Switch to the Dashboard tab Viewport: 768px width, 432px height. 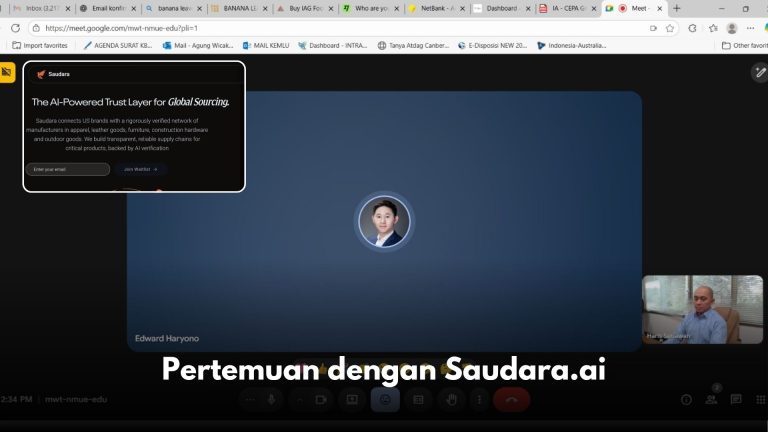[502, 8]
